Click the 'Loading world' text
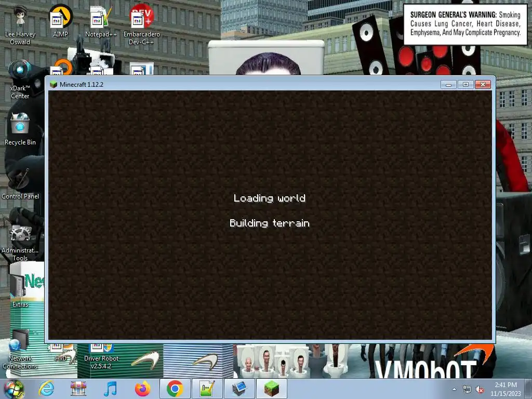This screenshot has height=399, width=532. point(270,198)
